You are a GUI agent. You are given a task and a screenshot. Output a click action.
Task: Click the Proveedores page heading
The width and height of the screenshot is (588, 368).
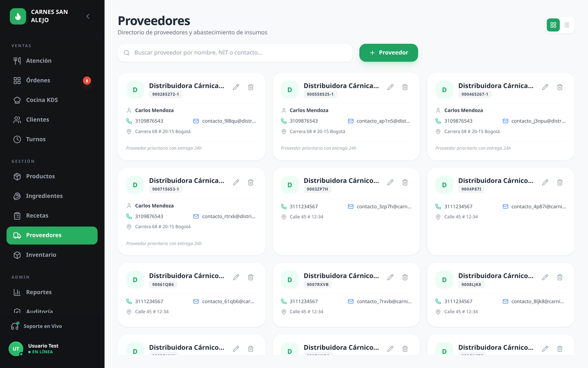click(154, 21)
